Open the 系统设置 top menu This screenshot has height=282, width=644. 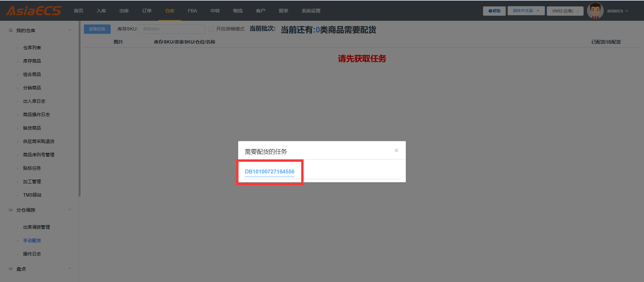311,11
